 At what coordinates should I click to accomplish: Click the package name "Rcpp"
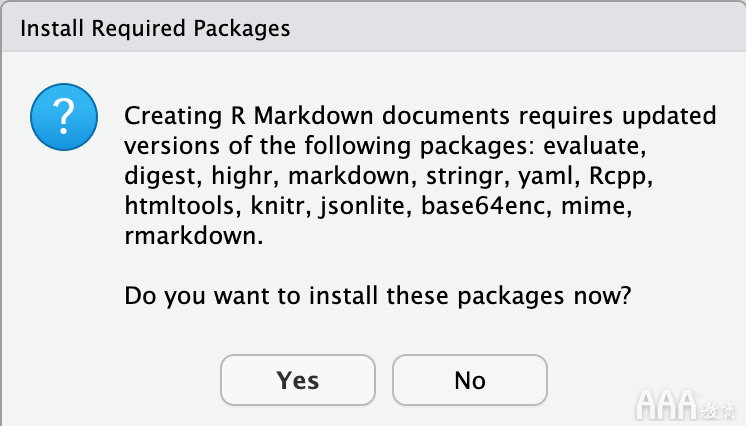[618, 177]
